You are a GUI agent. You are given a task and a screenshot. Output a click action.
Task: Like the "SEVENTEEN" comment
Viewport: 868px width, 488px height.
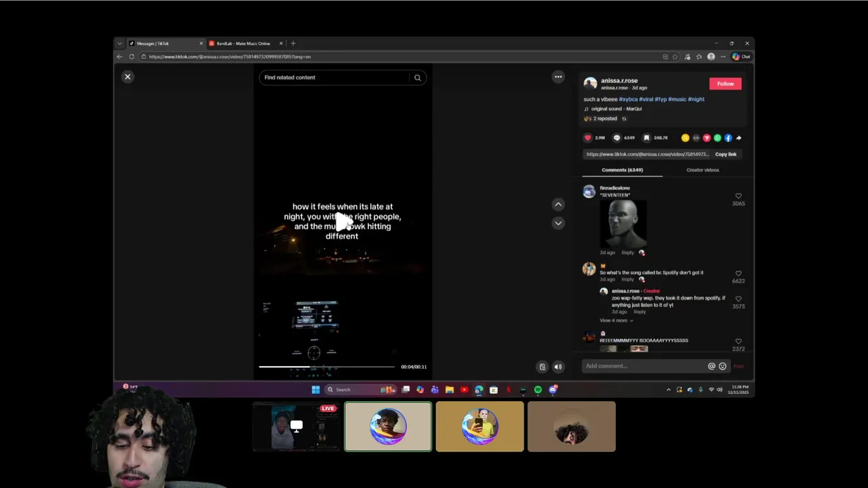click(738, 196)
